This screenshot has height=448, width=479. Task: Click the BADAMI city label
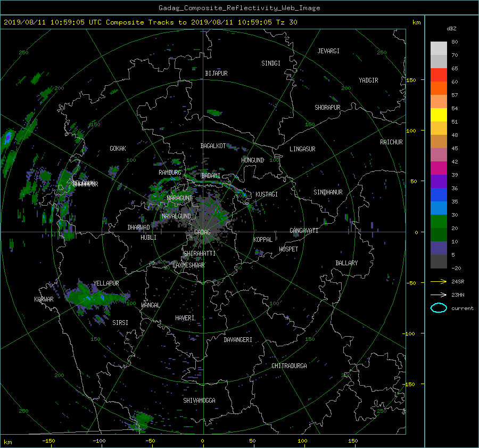coord(211,176)
